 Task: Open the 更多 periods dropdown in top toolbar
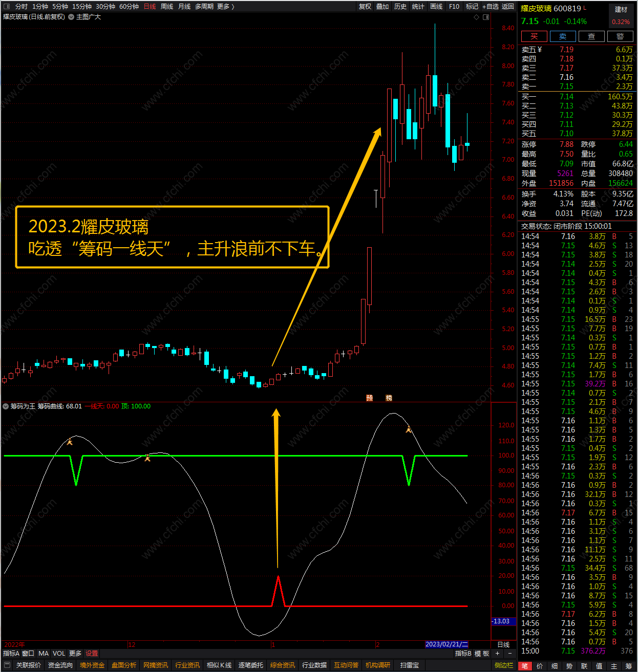(x=226, y=7)
